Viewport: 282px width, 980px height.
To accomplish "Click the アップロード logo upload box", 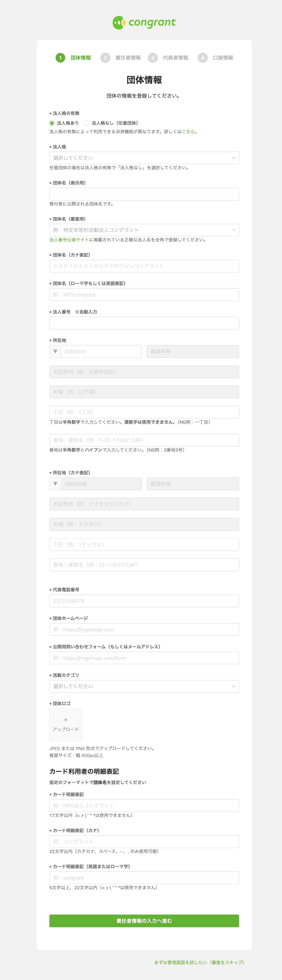I will pos(66,725).
